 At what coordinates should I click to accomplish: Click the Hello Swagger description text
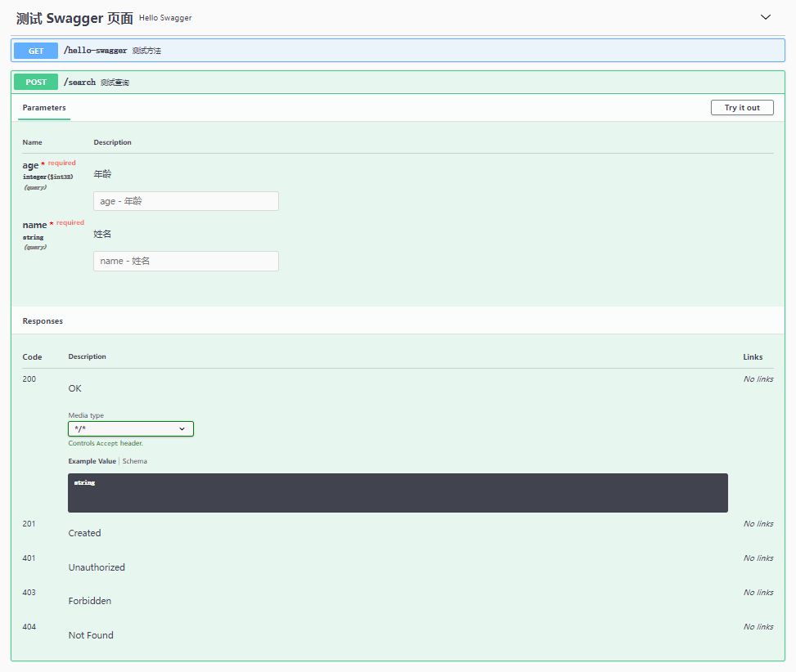click(x=165, y=18)
